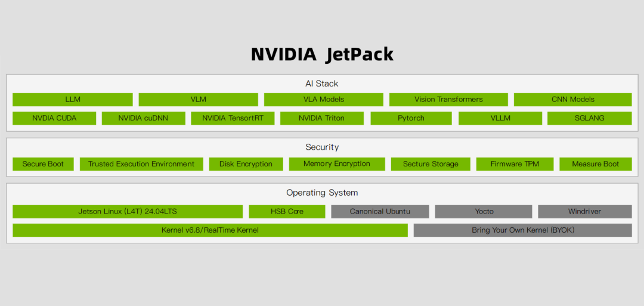This screenshot has height=306, width=644.
Task: Click the Bring Your Own Kernel block
Action: point(522,230)
